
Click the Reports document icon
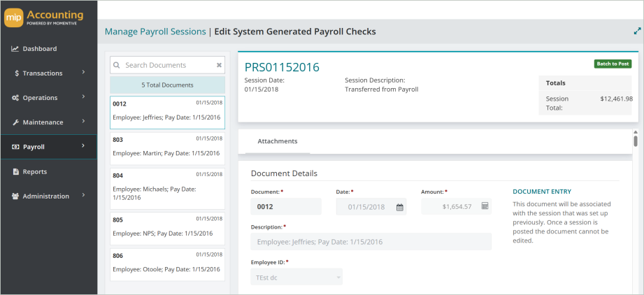[15, 172]
